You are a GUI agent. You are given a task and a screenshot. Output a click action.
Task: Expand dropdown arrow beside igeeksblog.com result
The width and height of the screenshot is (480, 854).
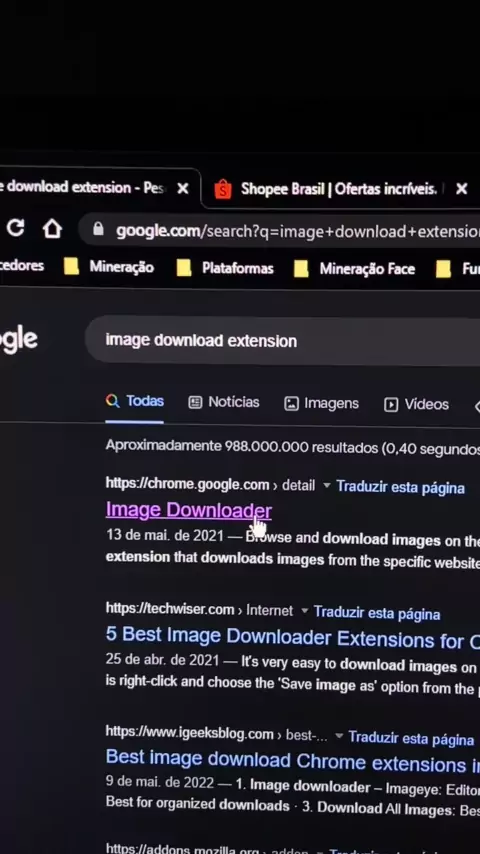[339, 736]
